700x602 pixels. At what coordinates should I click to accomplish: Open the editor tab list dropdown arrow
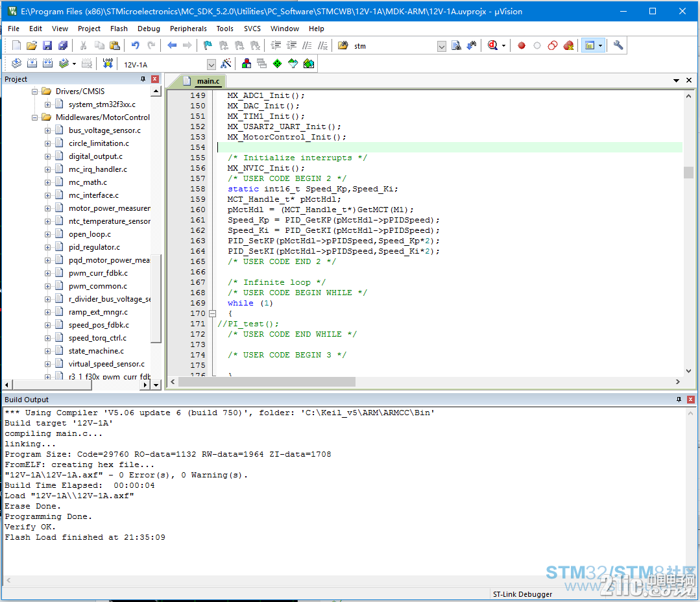click(x=677, y=80)
